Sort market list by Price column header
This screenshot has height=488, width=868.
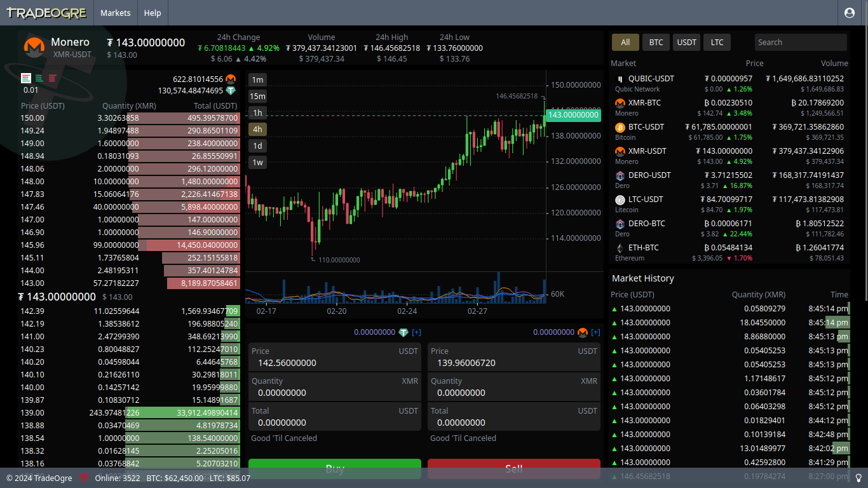pyautogui.click(x=754, y=64)
